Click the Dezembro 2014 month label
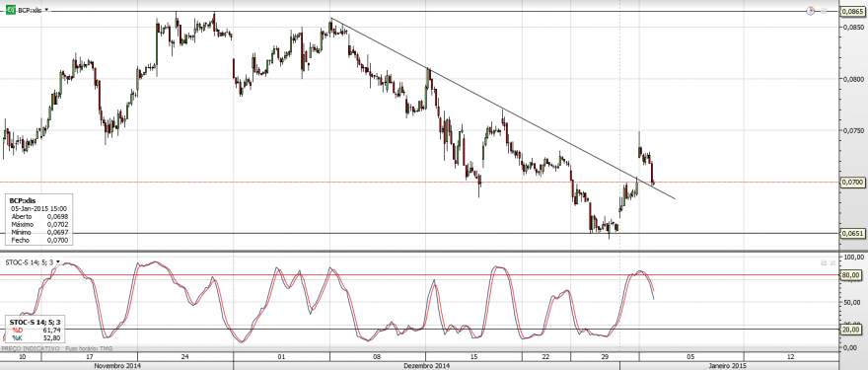868x370 pixels. click(426, 366)
